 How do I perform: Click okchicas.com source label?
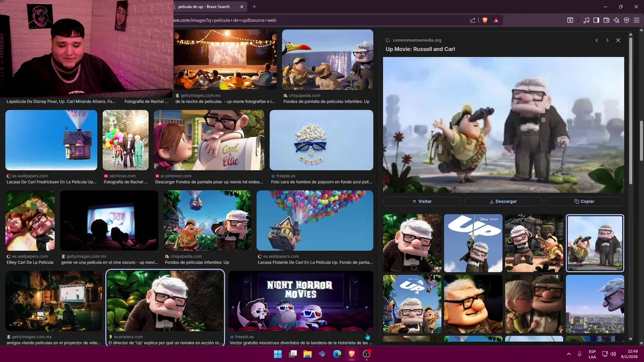point(122,176)
